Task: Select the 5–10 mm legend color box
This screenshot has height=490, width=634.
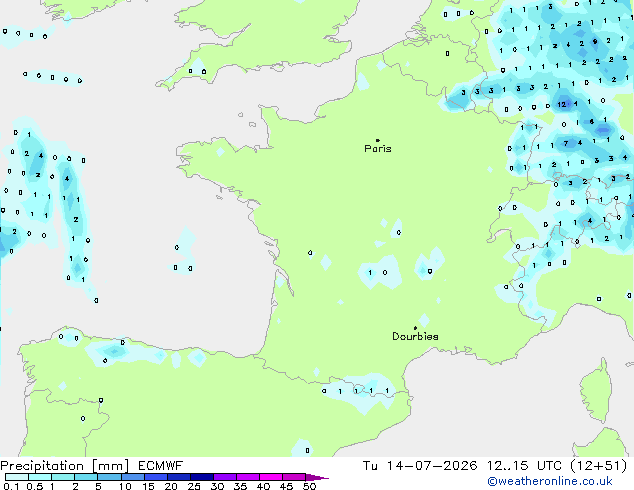Action: 109,477
